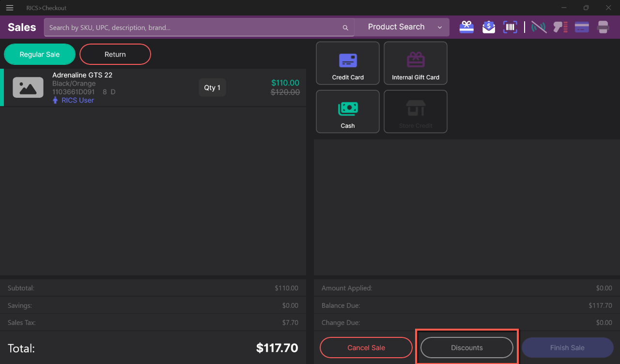The height and width of the screenshot is (364, 620).
Task: Click the gift card icon in header
Action: click(x=466, y=27)
